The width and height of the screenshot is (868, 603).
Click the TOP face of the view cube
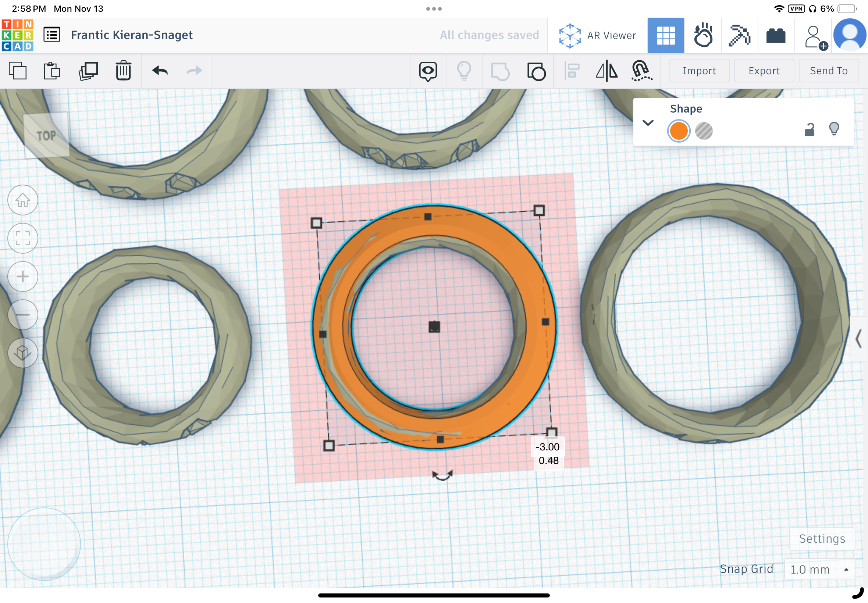(46, 136)
